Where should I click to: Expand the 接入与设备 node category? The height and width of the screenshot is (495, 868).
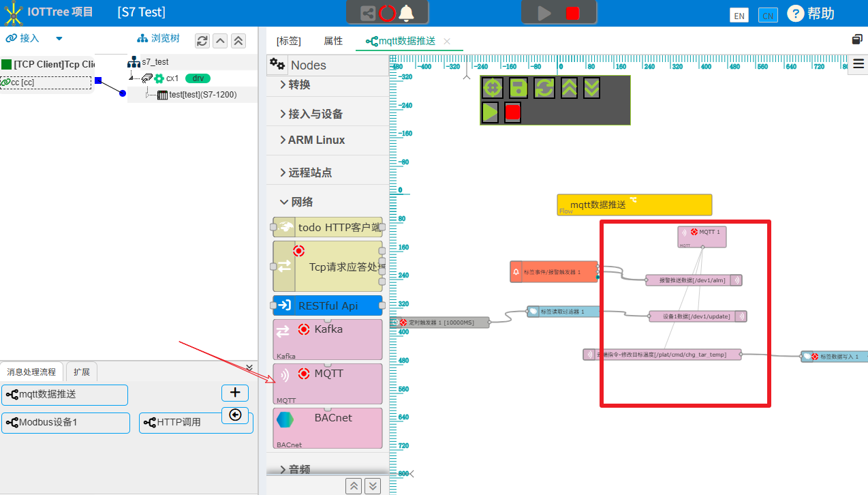[311, 114]
